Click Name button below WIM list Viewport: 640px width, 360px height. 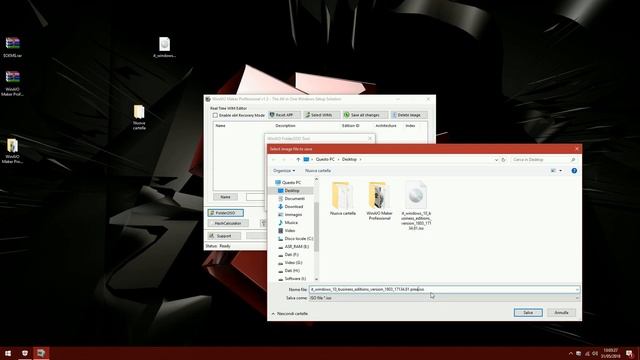225,197
